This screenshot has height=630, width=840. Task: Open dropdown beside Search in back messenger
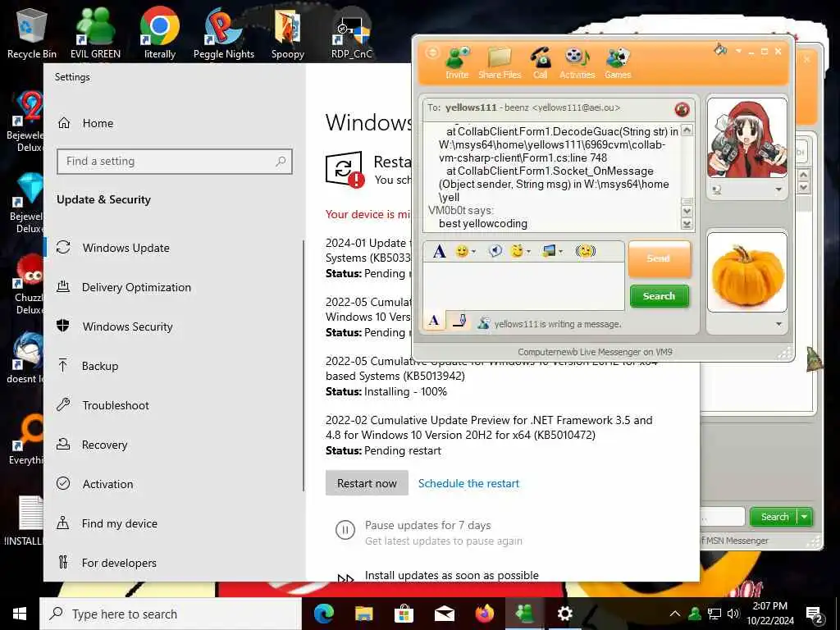coord(804,517)
